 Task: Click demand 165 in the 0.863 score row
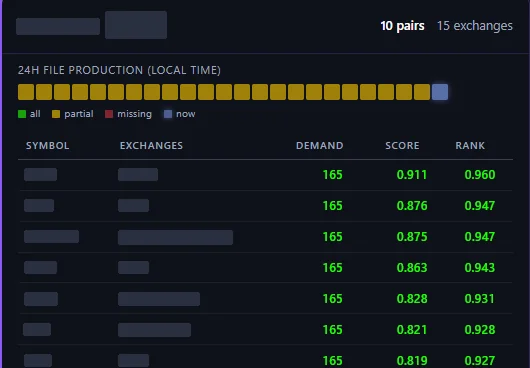click(x=333, y=268)
